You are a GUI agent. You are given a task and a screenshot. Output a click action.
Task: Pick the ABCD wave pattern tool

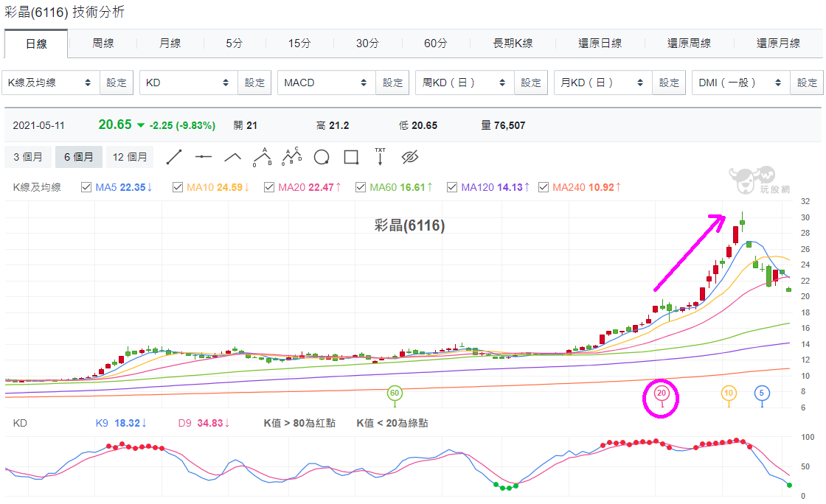click(x=292, y=157)
